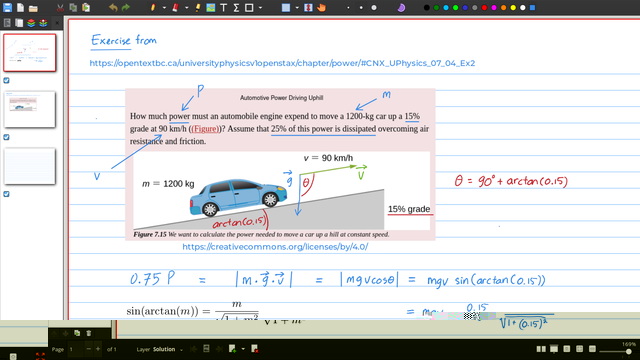The height and width of the screenshot is (360, 640).
Task: Pick the light blue color swatch
Action: pyautogui.click(x=446, y=8)
